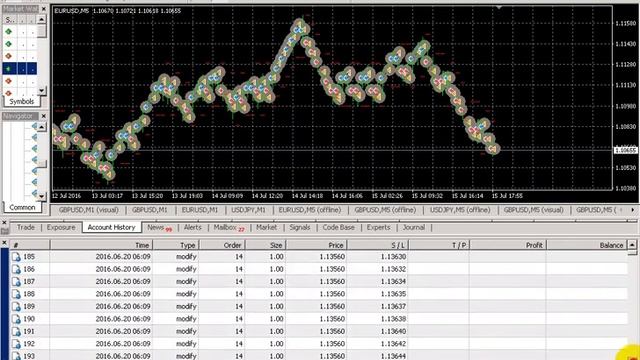Close the Market Watch panel
The width and height of the screenshot is (640, 360).
pos(44,9)
